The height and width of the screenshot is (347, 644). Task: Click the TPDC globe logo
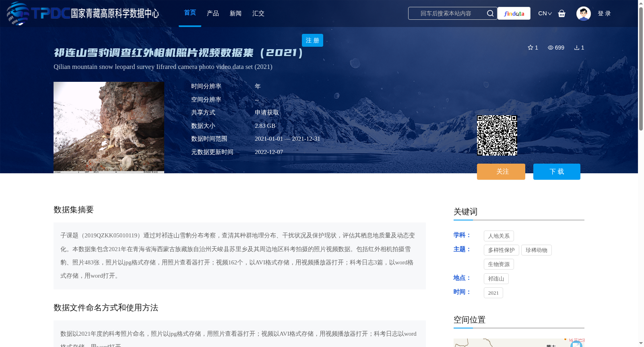[18, 13]
